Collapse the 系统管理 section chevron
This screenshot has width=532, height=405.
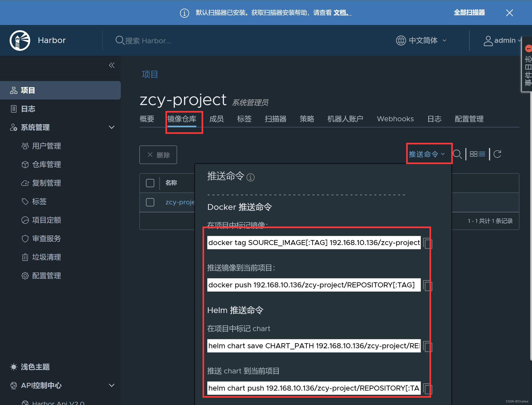112,127
